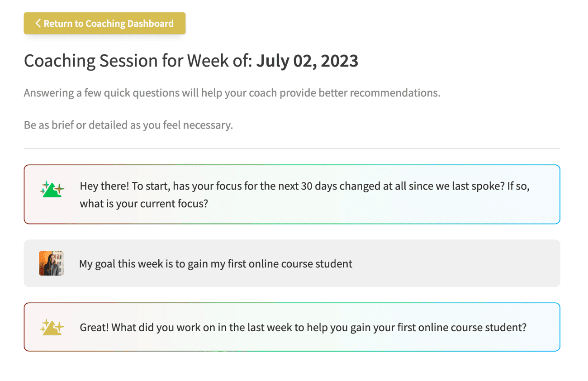
Task: Open the user profile photo in the reply
Action: pos(51,263)
